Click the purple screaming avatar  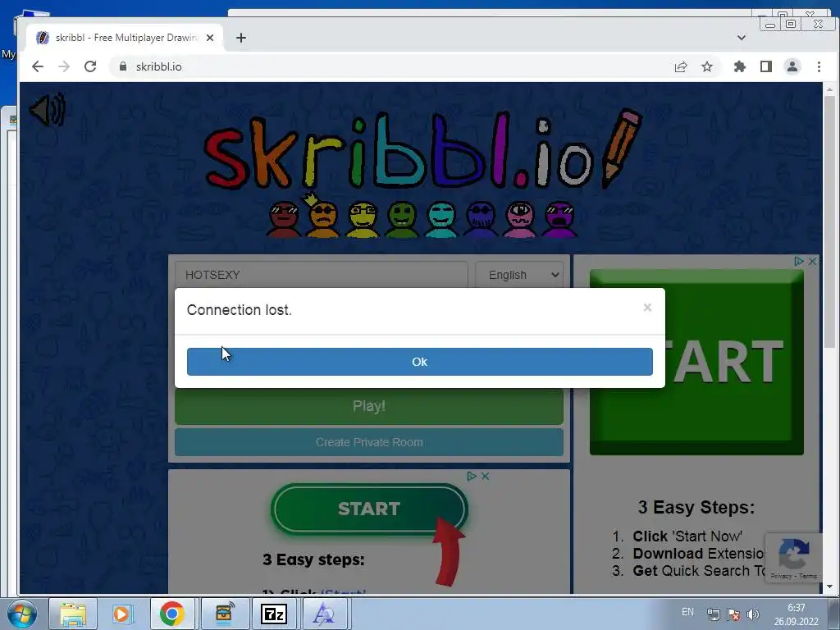559,220
